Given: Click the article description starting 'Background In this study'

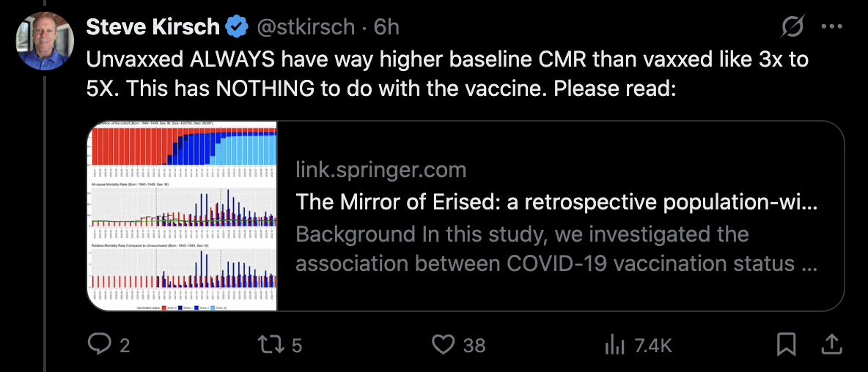Looking at the screenshot, I should (556, 248).
